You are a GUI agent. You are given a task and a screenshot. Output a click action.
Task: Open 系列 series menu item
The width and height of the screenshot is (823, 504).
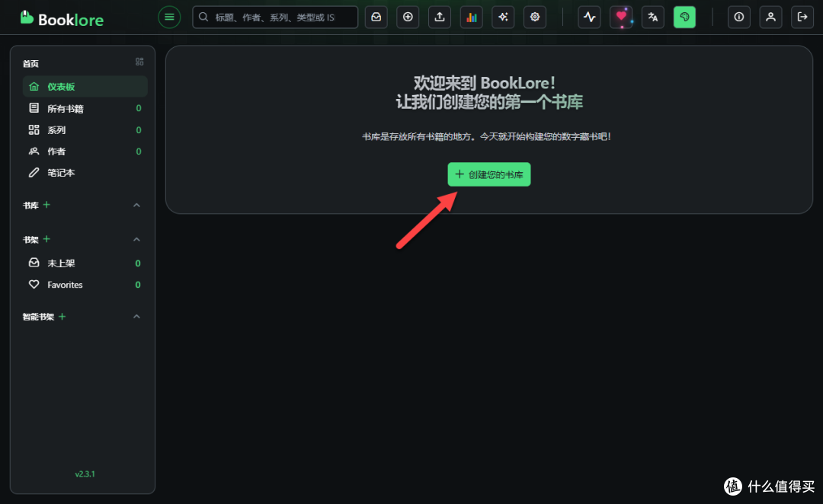click(85, 129)
